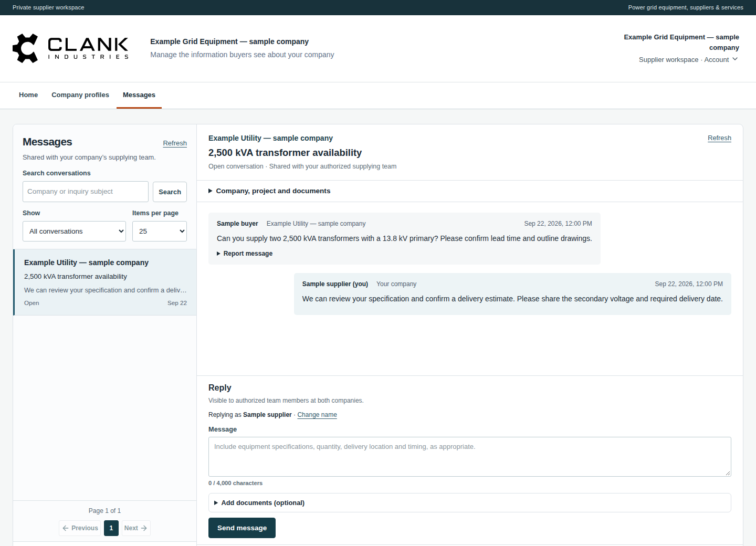Refresh the transformer availability conversation
This screenshot has height=546, width=756.
(x=719, y=138)
